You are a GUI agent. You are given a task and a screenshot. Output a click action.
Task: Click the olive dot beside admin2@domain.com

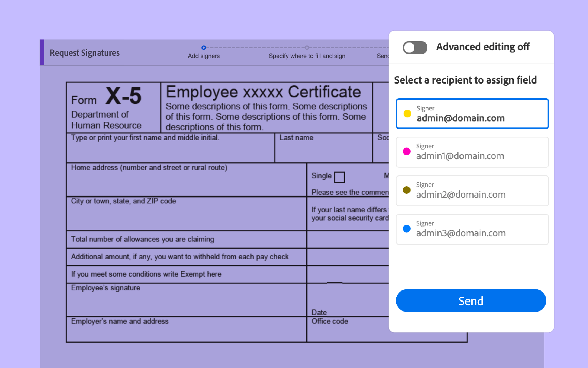[x=406, y=190]
